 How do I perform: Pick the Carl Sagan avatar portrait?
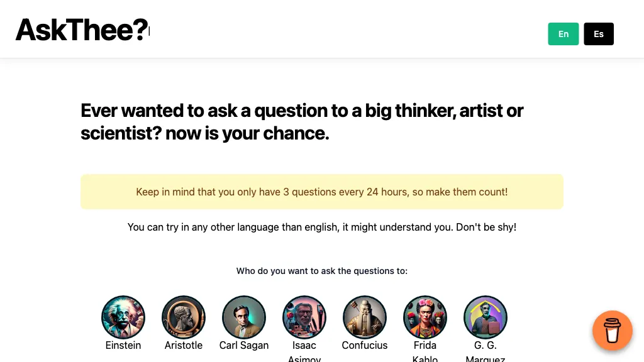pos(244,317)
